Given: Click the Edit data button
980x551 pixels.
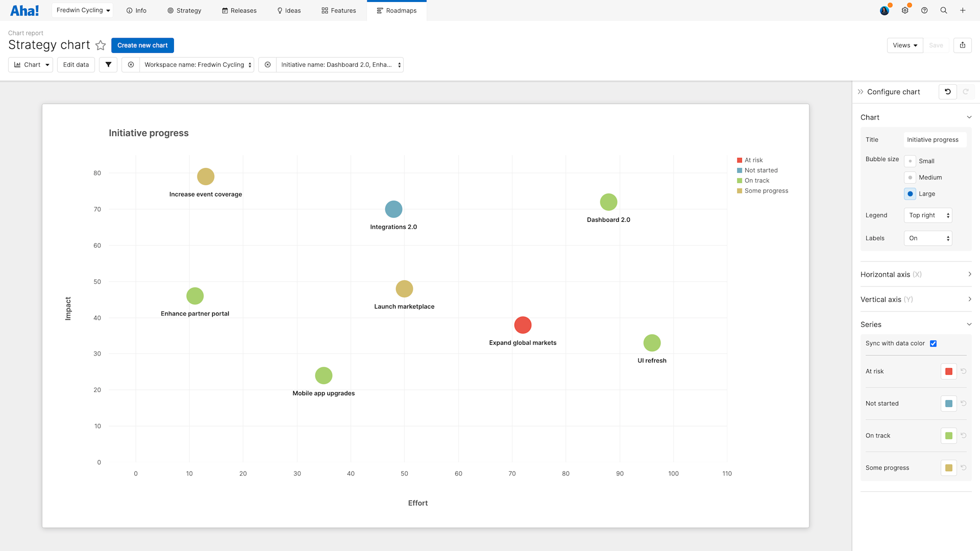Looking at the screenshot, I should pyautogui.click(x=76, y=65).
